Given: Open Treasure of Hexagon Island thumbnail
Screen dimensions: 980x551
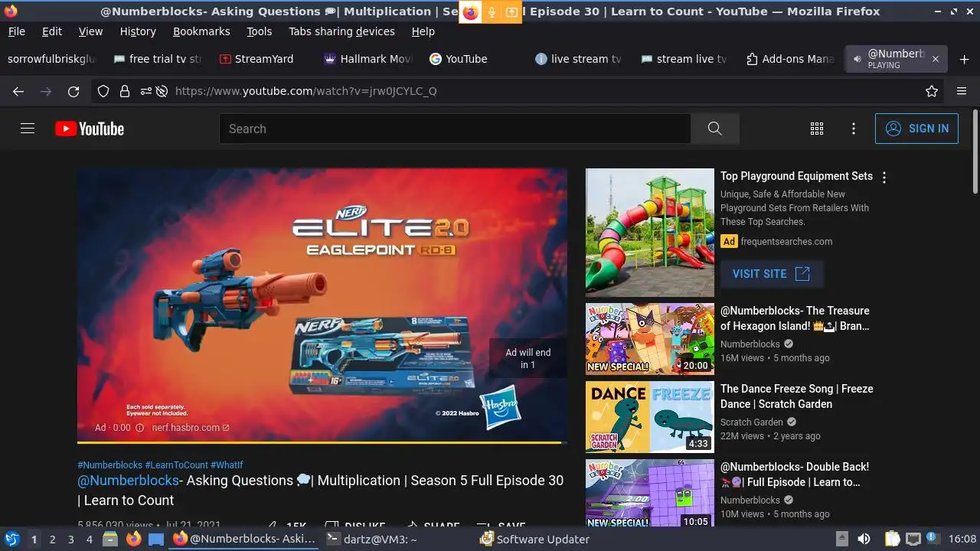Looking at the screenshot, I should pos(650,339).
